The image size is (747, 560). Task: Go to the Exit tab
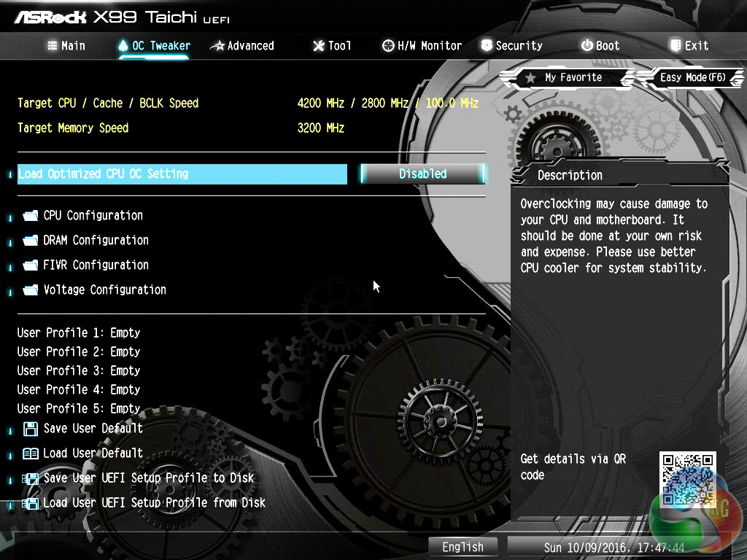point(689,46)
